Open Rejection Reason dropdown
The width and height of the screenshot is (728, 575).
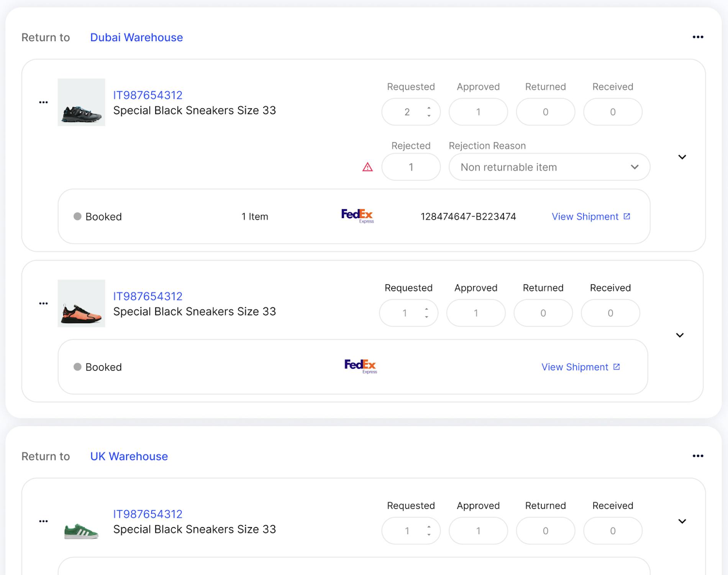tap(549, 167)
